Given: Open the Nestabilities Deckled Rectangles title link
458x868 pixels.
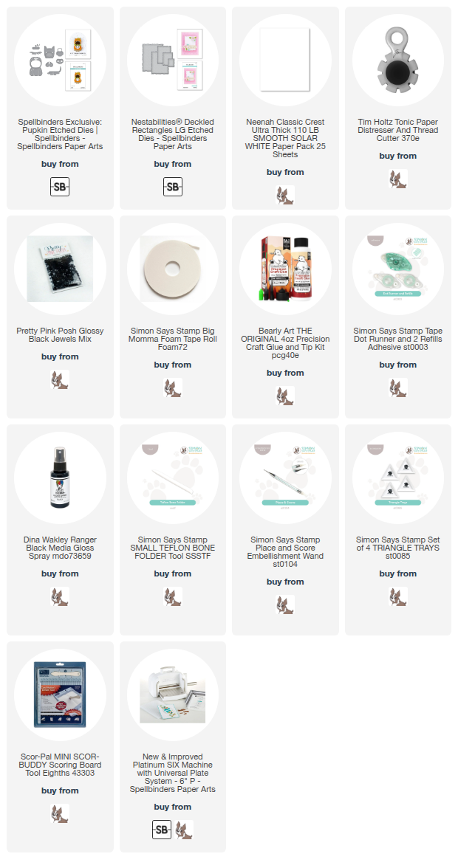Looking at the screenshot, I should point(173,134).
